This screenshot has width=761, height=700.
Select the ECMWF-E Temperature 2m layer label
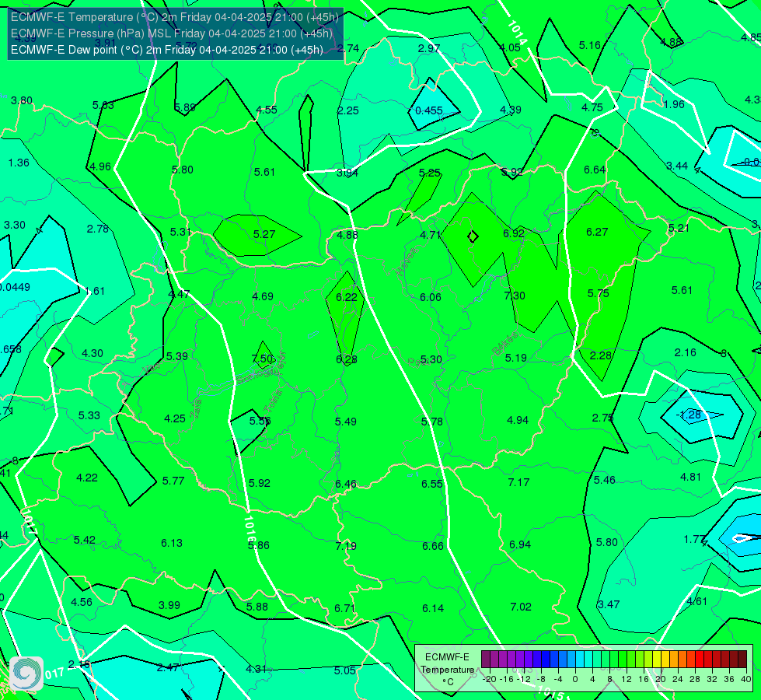(175, 17)
